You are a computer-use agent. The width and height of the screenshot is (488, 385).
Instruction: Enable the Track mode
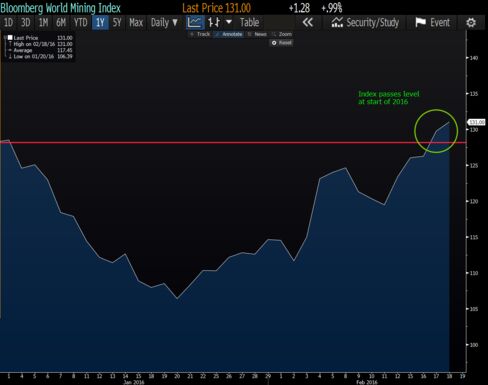tap(200, 34)
